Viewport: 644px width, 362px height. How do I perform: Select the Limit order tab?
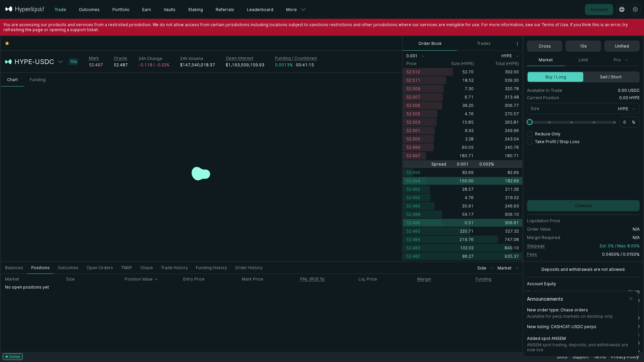click(x=583, y=60)
